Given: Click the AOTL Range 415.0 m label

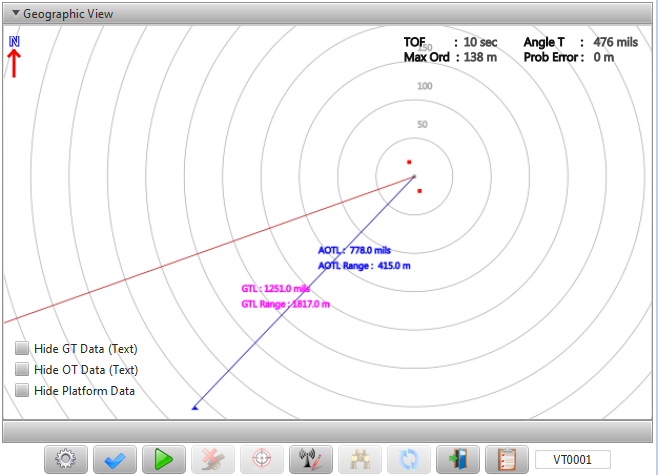Looking at the screenshot, I should point(364,266).
